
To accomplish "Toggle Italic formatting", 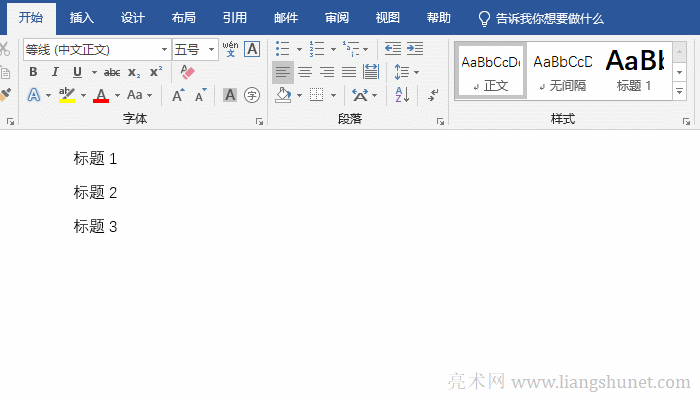I will point(55,72).
